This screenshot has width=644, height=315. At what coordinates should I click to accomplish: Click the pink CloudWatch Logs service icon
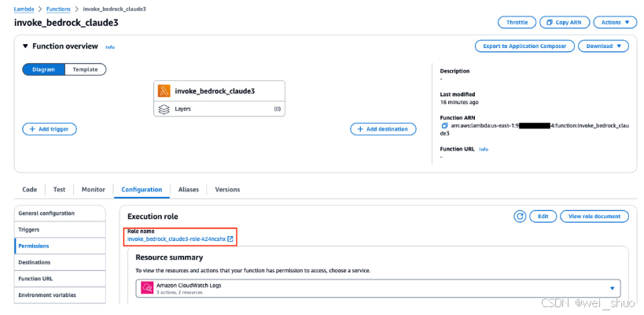coord(147,288)
